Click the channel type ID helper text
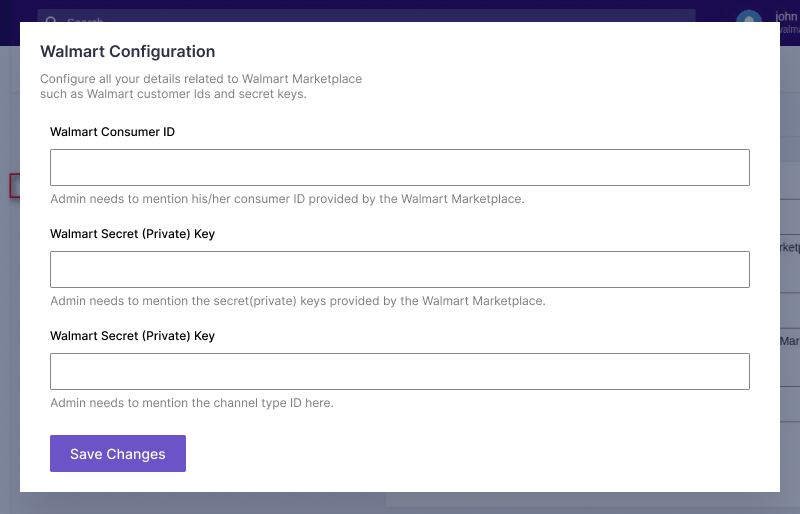Screen dimensions: 800x514 tap(191, 403)
